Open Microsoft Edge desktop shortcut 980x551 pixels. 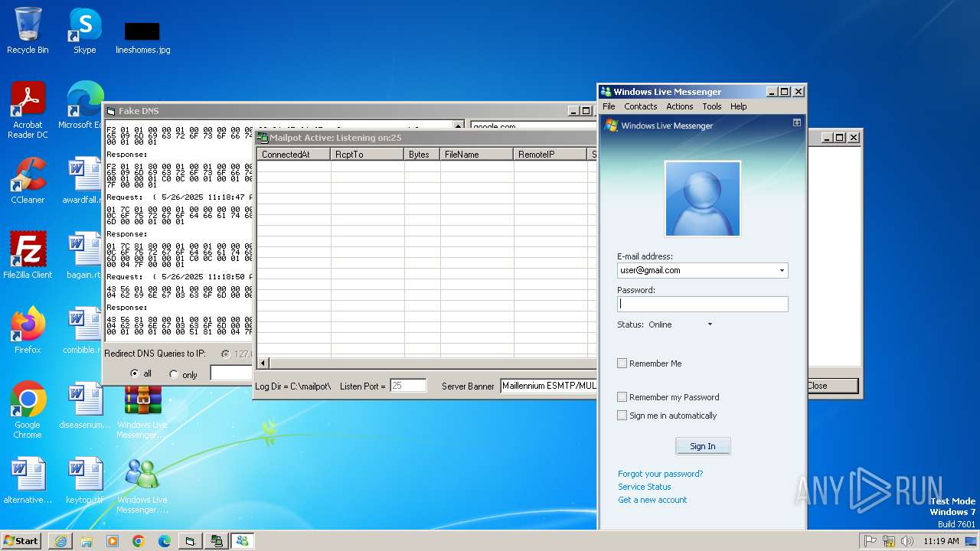(x=84, y=106)
